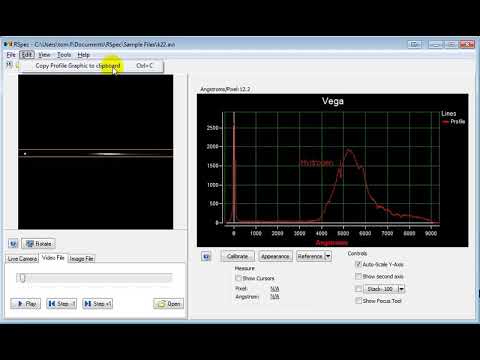This screenshot has width=480, height=360.
Task: Open the Tools menu
Action: [64, 55]
